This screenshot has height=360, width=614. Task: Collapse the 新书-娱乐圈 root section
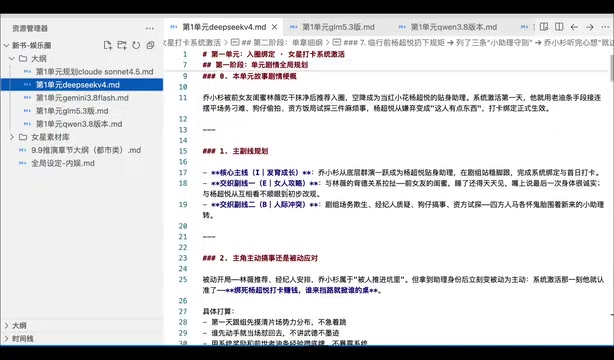[6, 45]
